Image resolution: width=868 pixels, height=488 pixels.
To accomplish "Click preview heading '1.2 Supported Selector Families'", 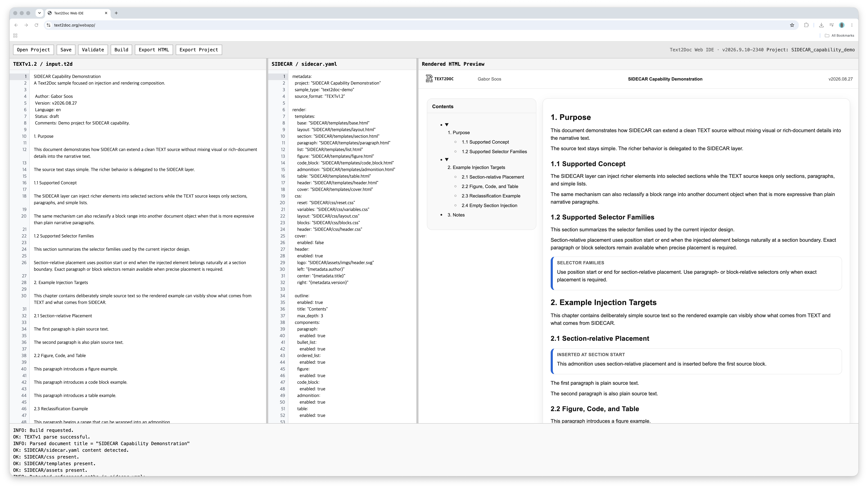I will click(602, 217).
